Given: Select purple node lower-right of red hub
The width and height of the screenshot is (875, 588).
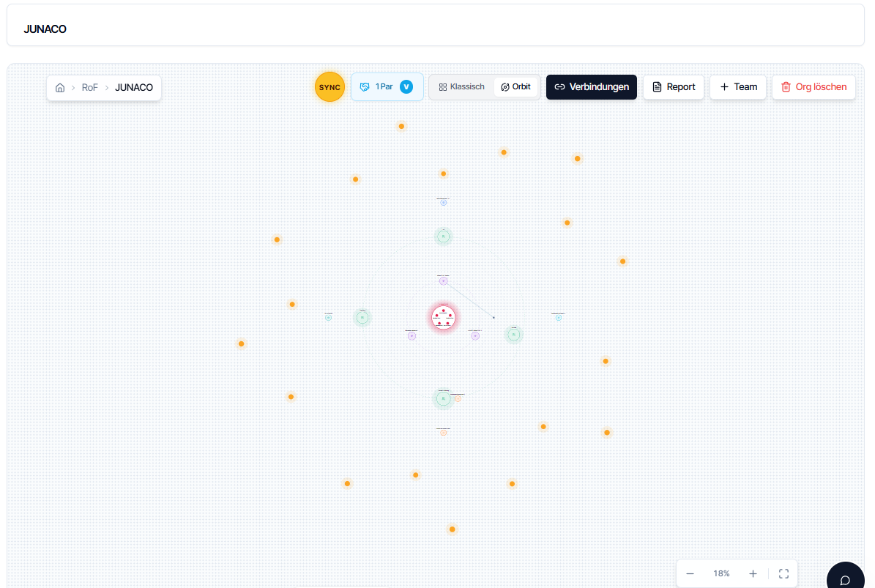Looking at the screenshot, I should tap(475, 336).
